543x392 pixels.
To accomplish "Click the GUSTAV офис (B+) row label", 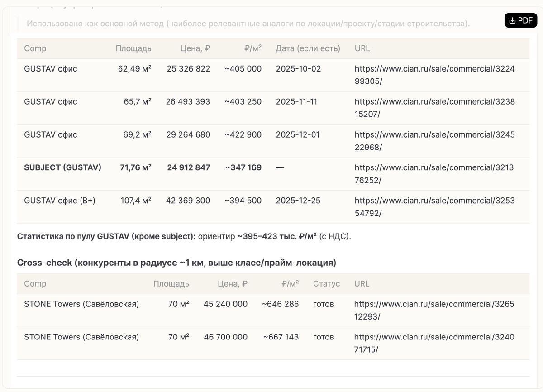I will tap(60, 201).
